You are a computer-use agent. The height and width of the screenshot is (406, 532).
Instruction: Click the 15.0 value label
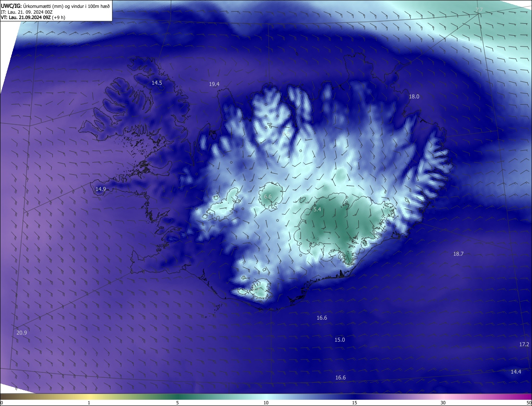340,340
